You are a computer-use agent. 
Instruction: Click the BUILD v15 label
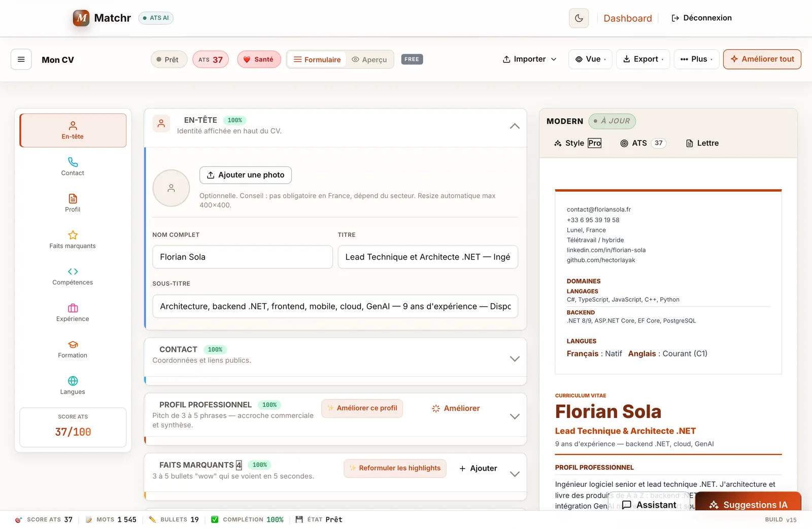(781, 519)
